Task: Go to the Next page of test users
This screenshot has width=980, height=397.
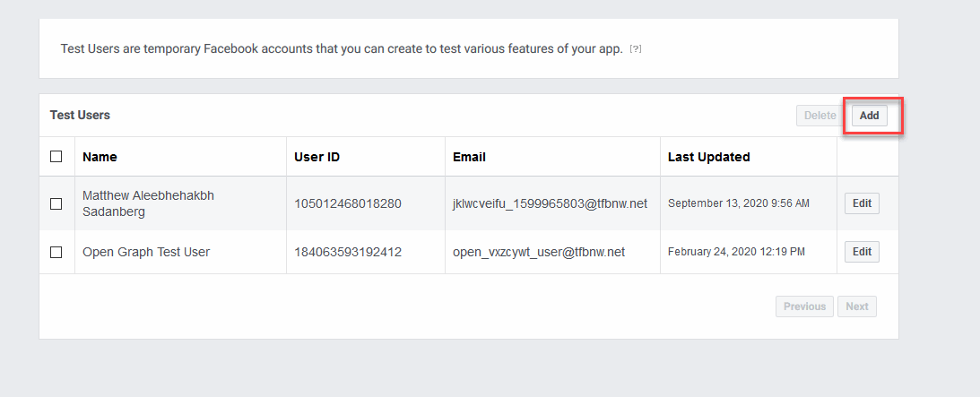Action: (x=857, y=306)
